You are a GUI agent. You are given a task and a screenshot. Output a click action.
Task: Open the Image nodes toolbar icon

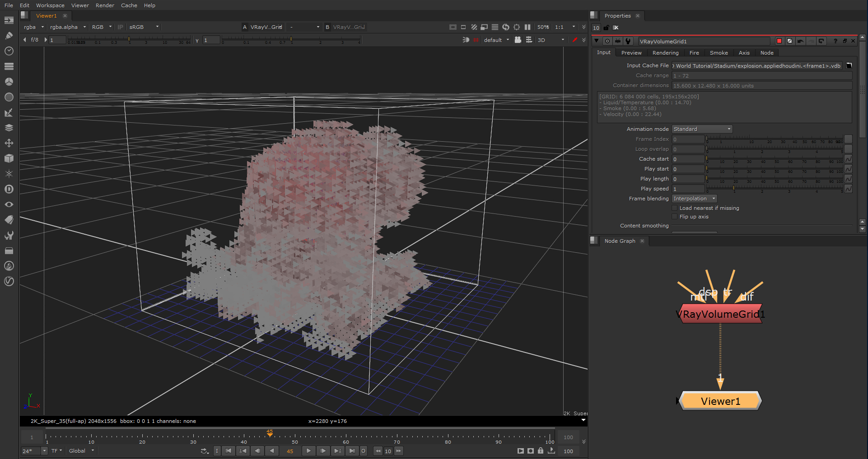pyautogui.click(x=9, y=20)
